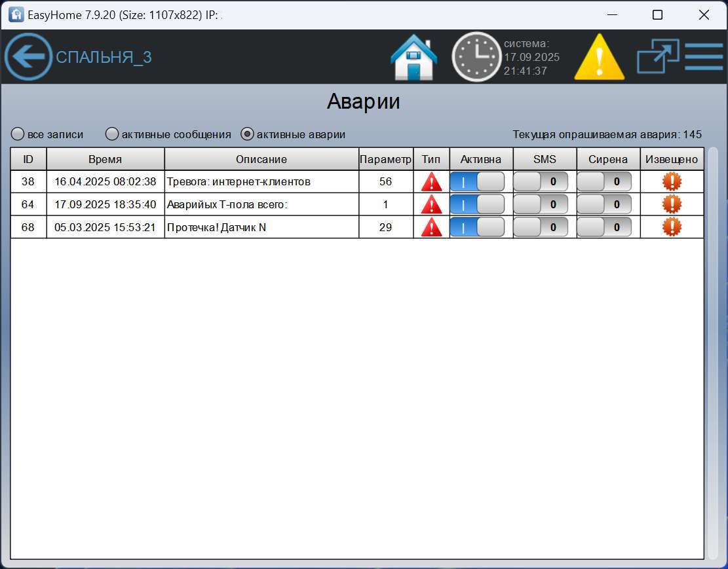
Task: Select the 'Тревога: интернет-клиентов' row description
Action: coord(239,182)
